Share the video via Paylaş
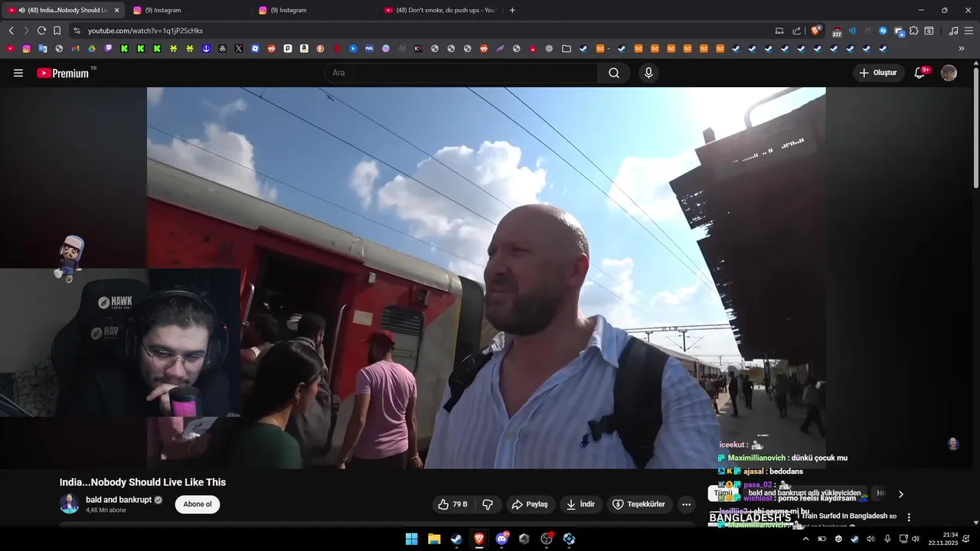 coord(531,504)
